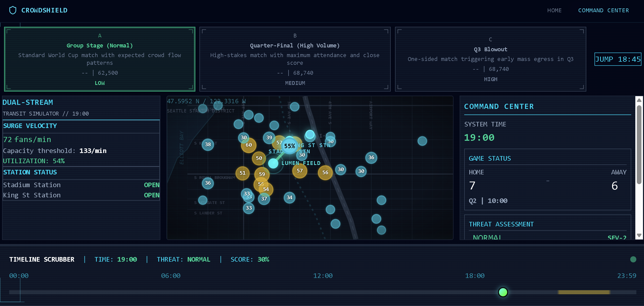Open the Command Center navigation link
644x306 pixels.
[x=603, y=10]
